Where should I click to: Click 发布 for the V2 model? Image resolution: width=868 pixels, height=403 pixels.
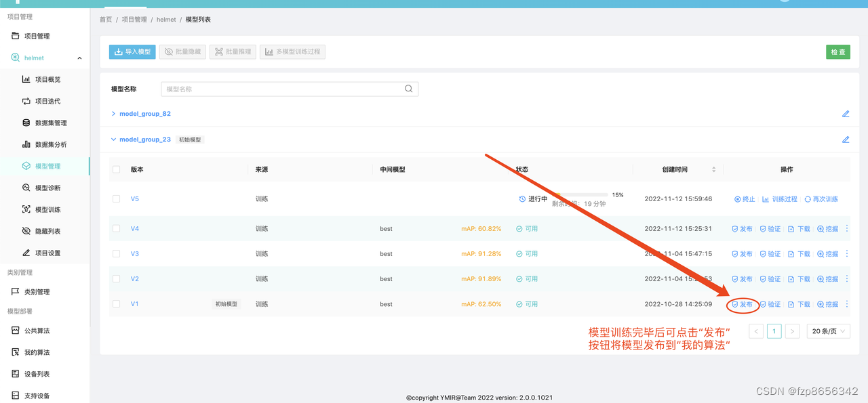coord(742,279)
